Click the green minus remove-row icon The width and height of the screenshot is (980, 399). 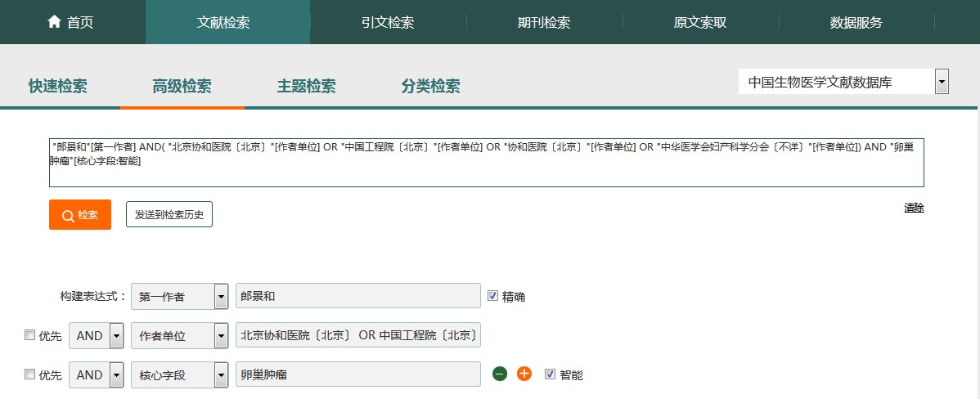tap(500, 374)
